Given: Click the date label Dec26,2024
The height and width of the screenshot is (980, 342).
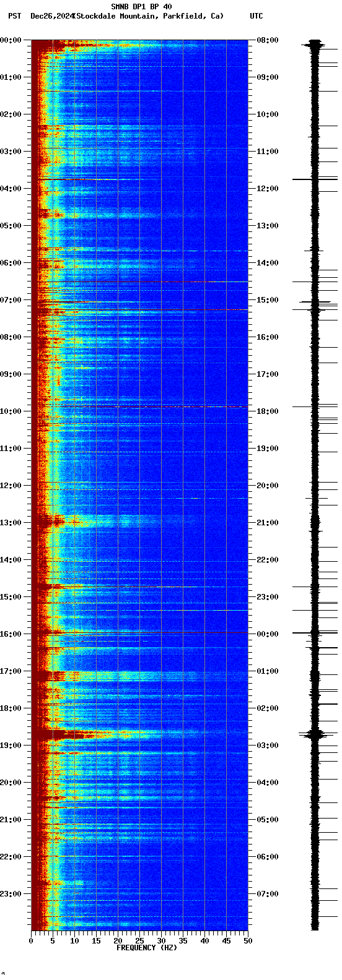Looking at the screenshot, I should tap(52, 16).
